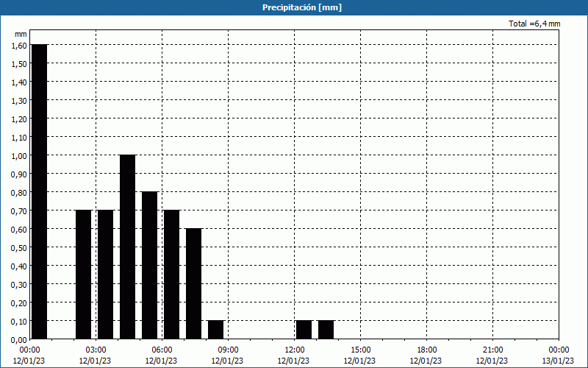
Task: Select the 0,70 y-axis tick label
Action: pyautogui.click(x=20, y=210)
